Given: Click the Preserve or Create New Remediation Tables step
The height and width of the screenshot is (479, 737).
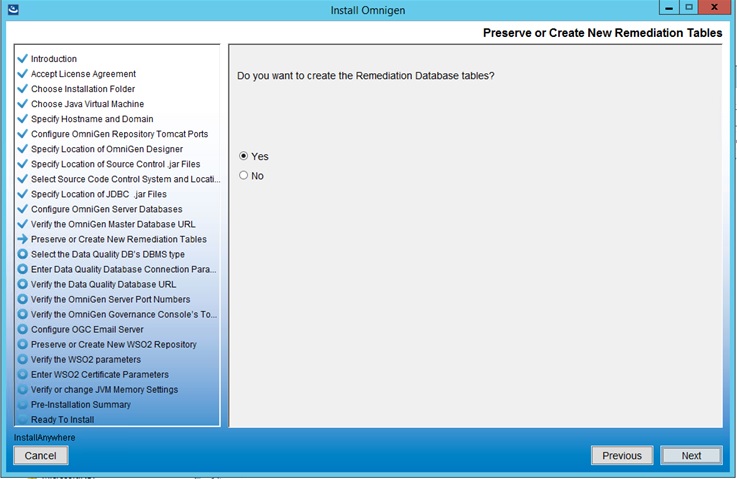Looking at the screenshot, I should 118,239.
